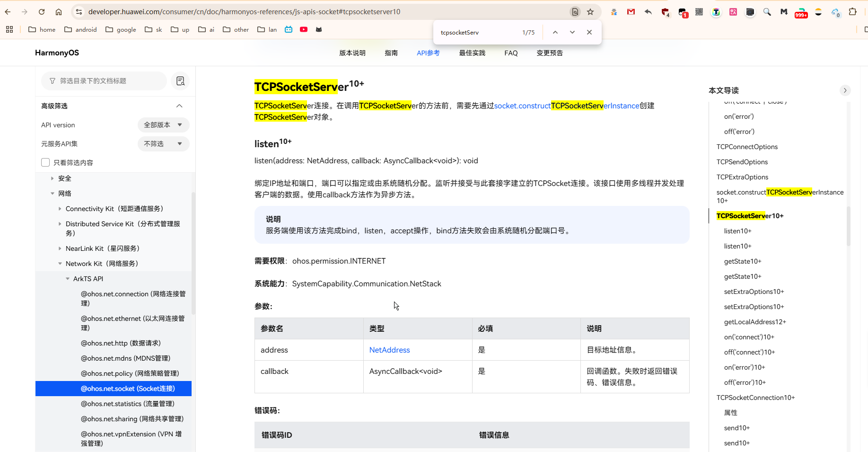The height and width of the screenshot is (452, 868).
Task: Bookmark this page with star icon
Action: [x=590, y=12]
